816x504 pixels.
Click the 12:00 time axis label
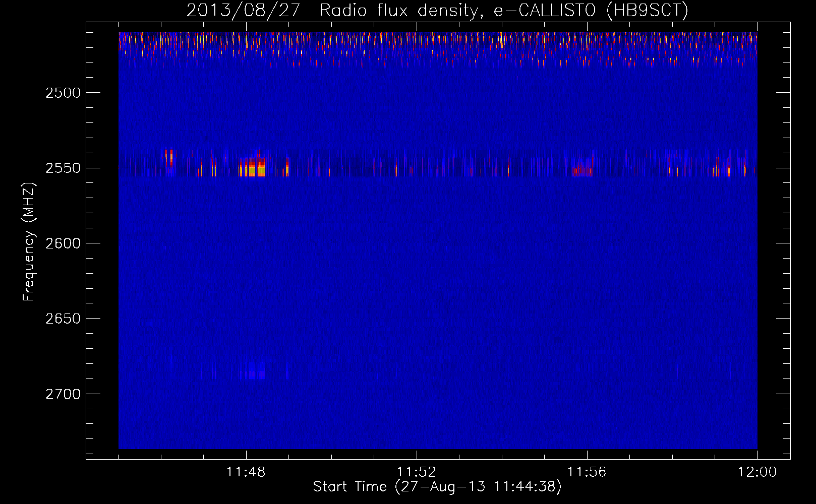(x=757, y=472)
